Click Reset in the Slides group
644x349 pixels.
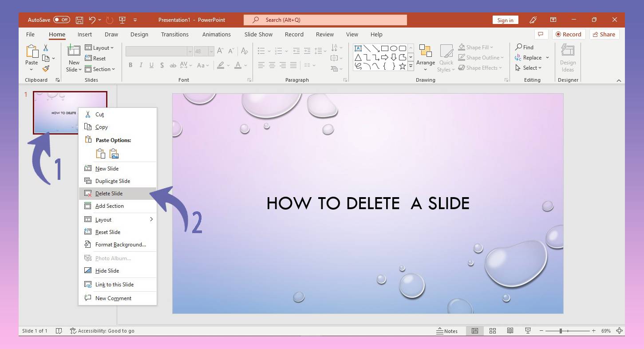[x=95, y=59]
